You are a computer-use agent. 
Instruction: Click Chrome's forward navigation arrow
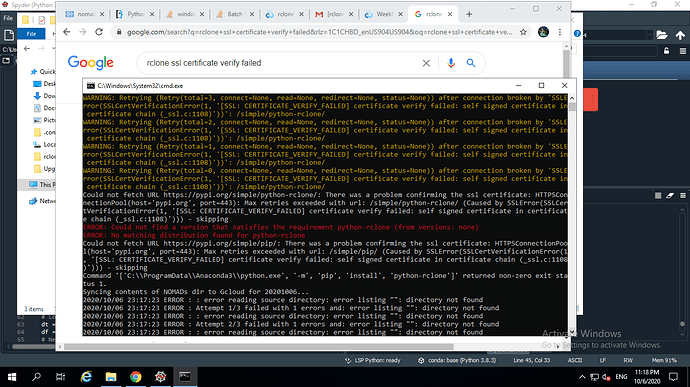83,32
